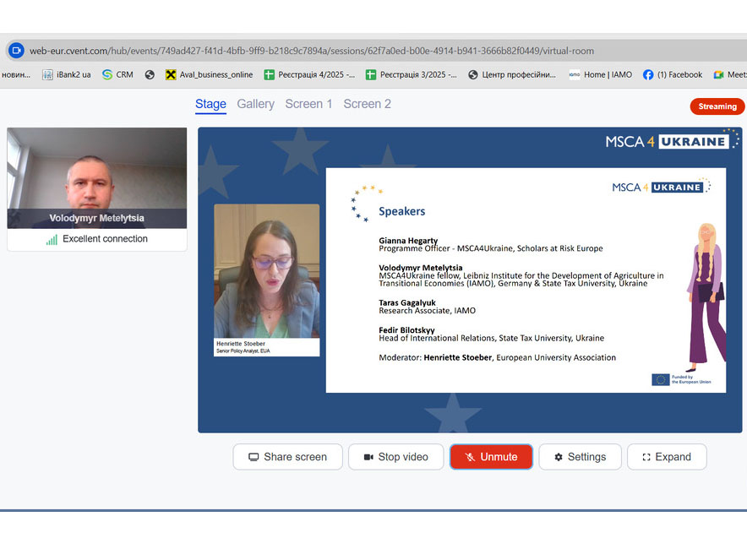Open the Home | IAMO bookmark
Image resolution: width=747 pixels, height=560 pixels.
click(600, 74)
